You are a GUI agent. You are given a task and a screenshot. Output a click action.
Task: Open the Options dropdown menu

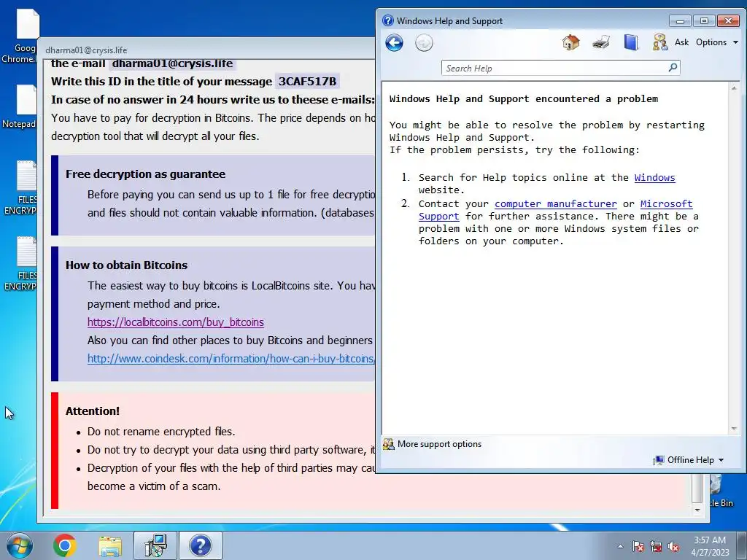pos(717,42)
